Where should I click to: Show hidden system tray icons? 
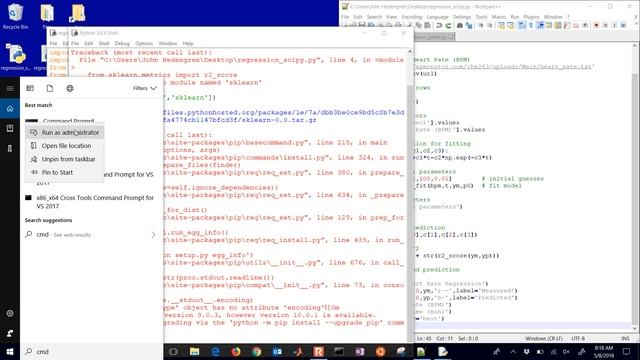(x=513, y=351)
